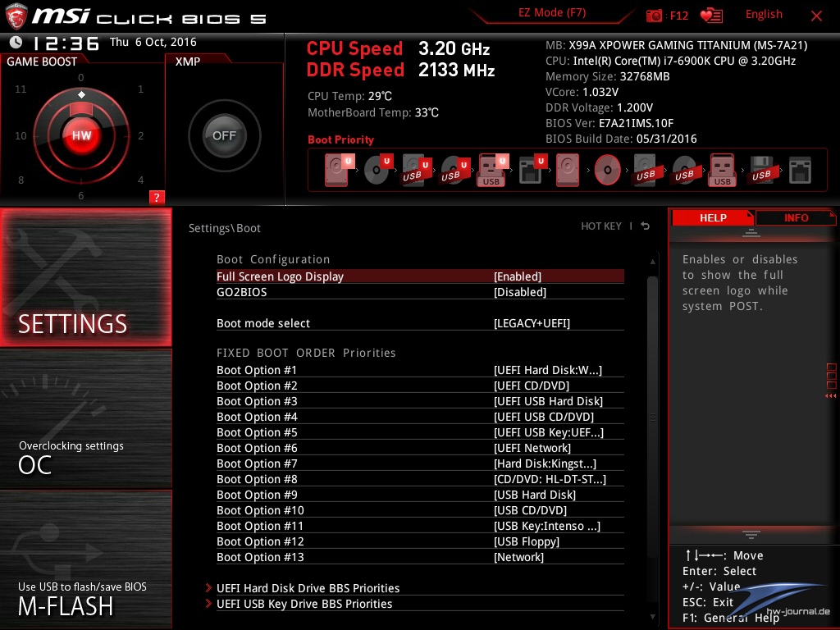Click the back arrow next to HOT KEY
The width and height of the screenshot is (840, 630).
[646, 226]
